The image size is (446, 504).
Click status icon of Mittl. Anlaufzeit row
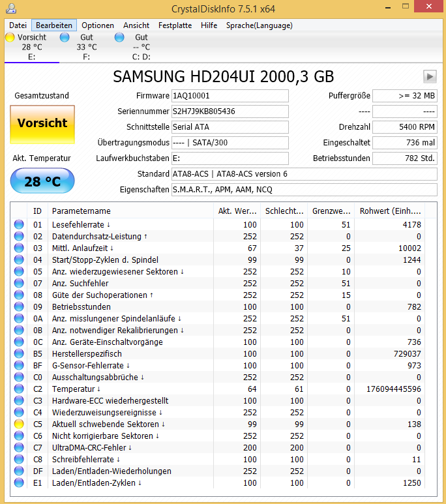click(19, 248)
